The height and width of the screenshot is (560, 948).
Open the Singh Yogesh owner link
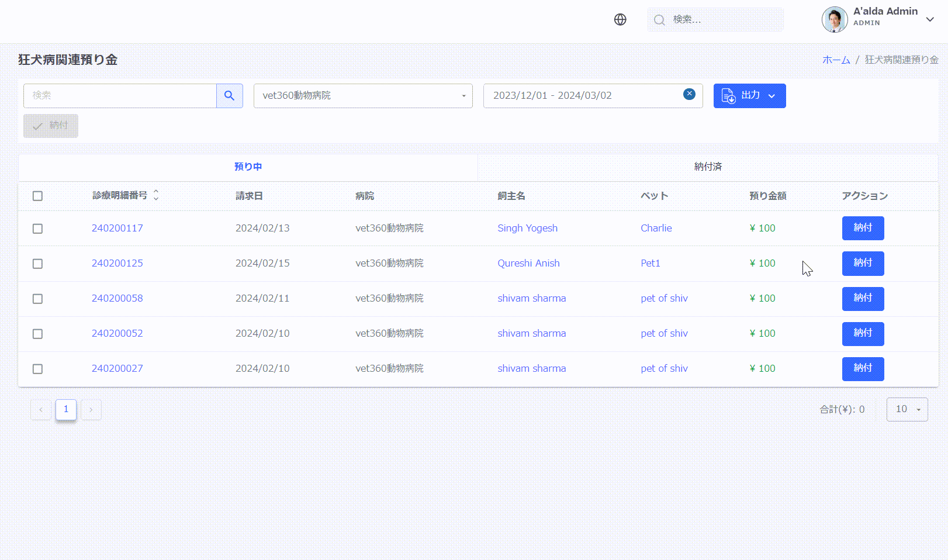[527, 228]
